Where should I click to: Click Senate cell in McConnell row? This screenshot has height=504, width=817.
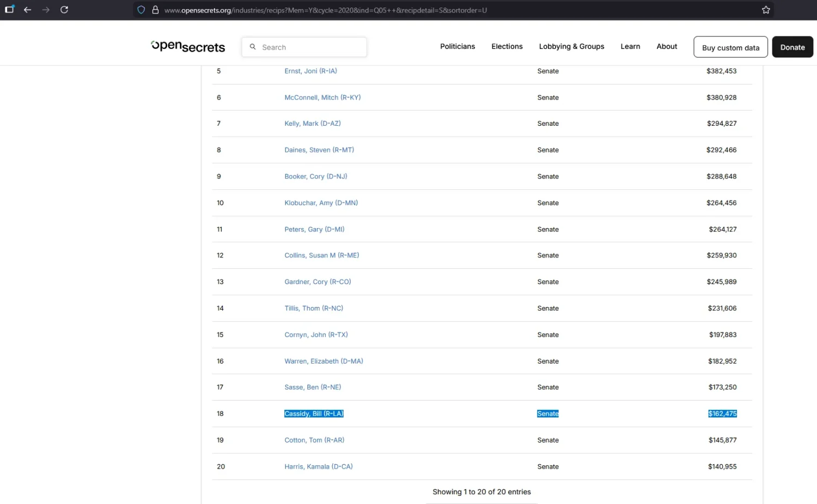tap(548, 97)
